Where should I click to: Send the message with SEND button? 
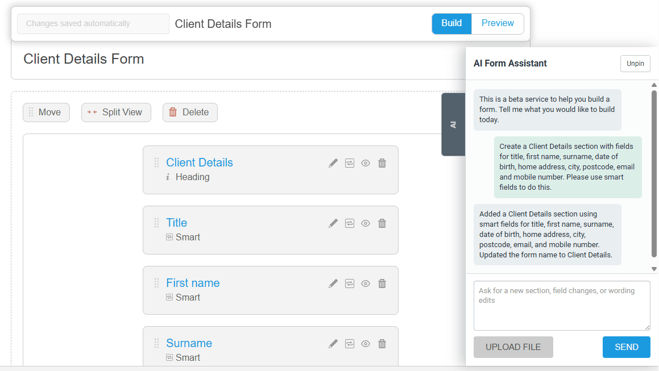[x=626, y=347]
